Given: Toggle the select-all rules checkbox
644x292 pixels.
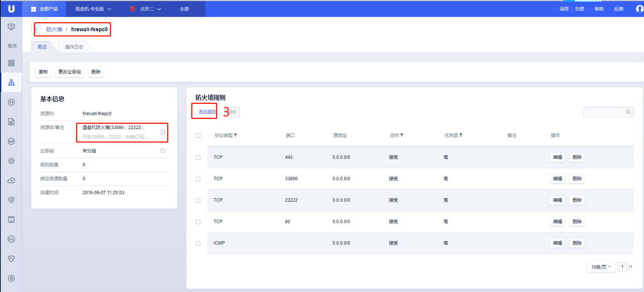Looking at the screenshot, I should [x=198, y=136].
